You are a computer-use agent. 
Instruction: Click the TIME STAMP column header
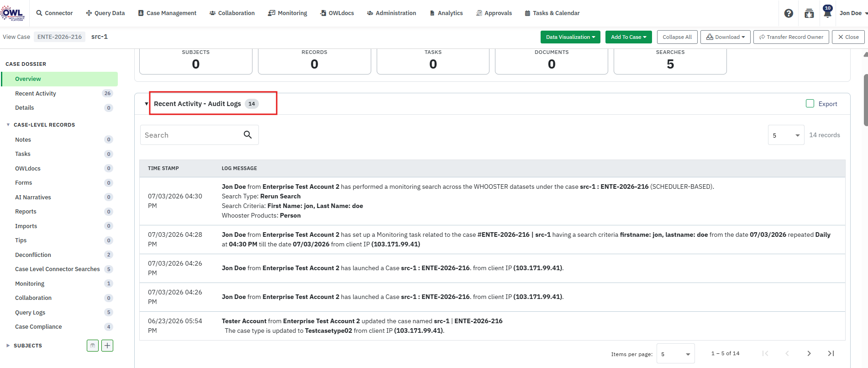pyautogui.click(x=163, y=168)
